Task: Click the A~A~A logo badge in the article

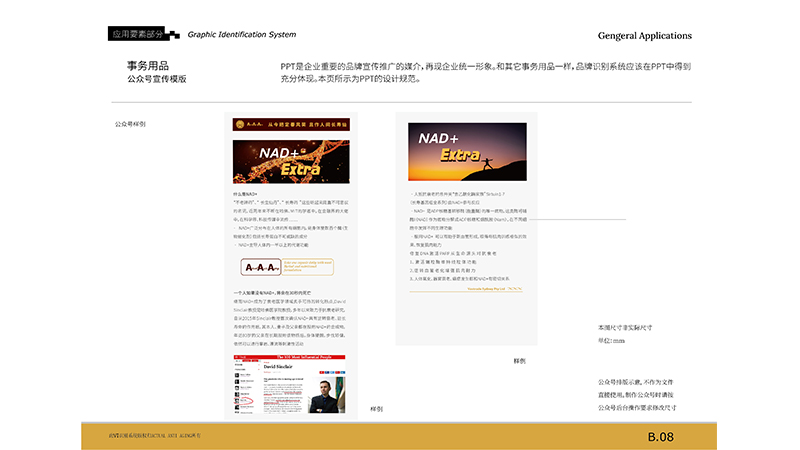Action: pyautogui.click(x=261, y=267)
